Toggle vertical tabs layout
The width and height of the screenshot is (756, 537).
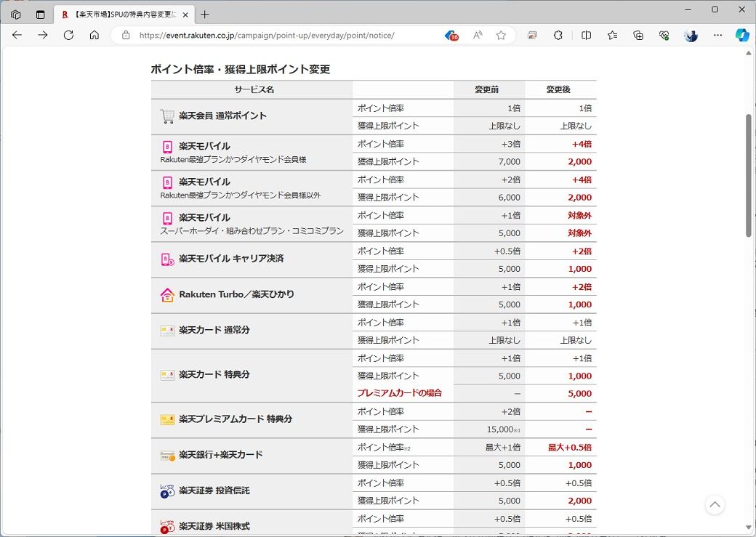click(40, 14)
